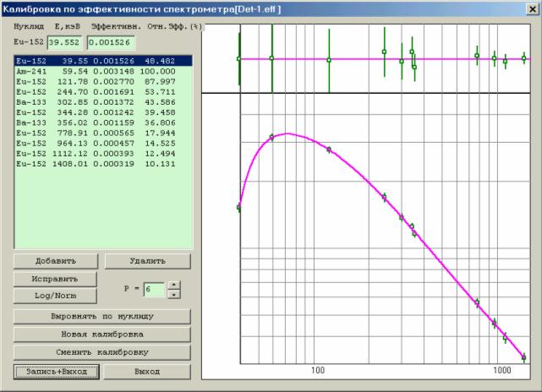Click the Добавить button

(x=56, y=261)
